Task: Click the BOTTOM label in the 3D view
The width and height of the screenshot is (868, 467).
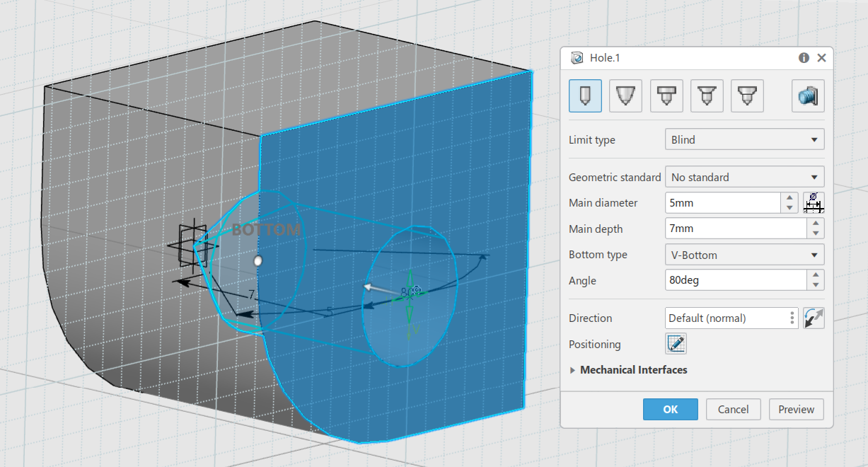Action: point(267,229)
